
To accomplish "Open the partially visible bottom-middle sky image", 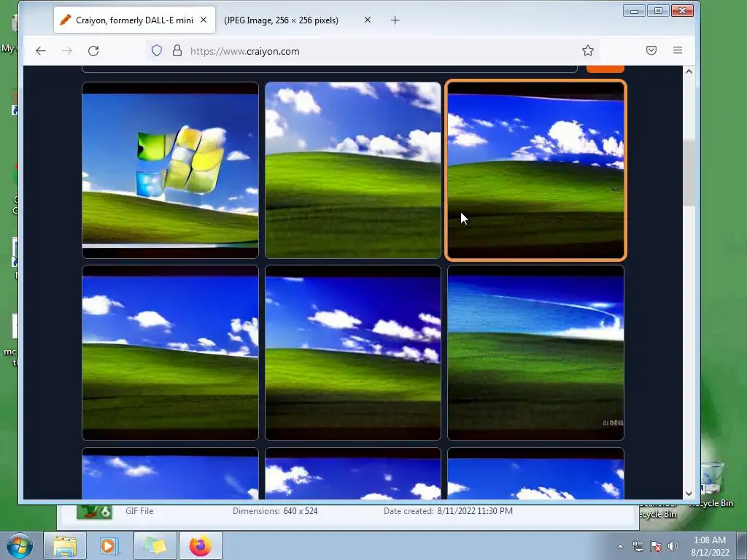I will coord(353,473).
